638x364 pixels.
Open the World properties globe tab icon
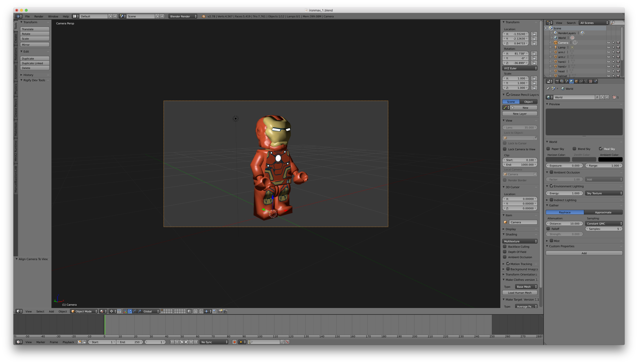pos(571,81)
